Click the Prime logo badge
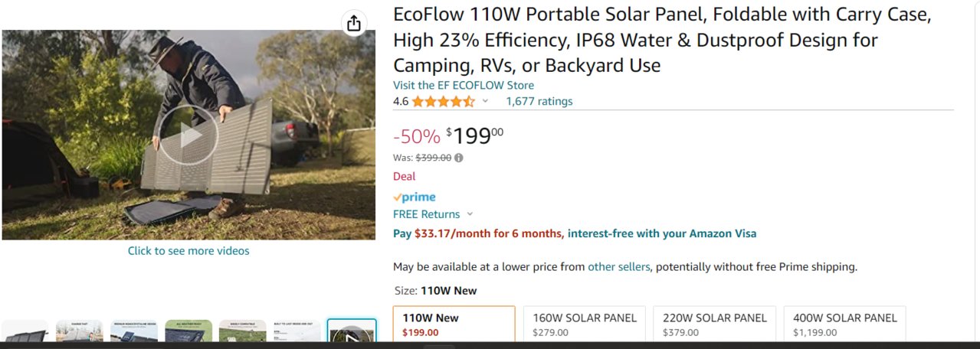 point(415,197)
